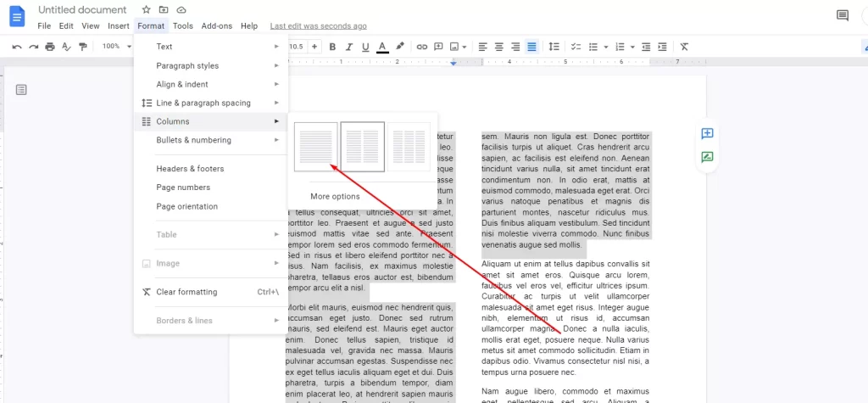Show the document outline icon
This screenshot has height=403, width=868.
(21, 90)
